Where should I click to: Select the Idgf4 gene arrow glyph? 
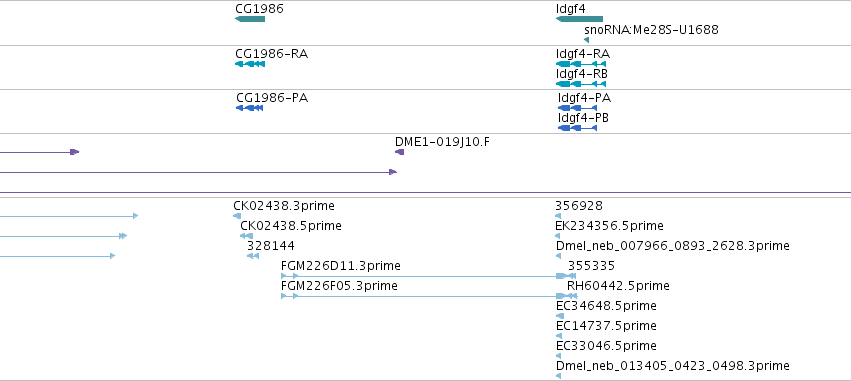pos(579,19)
